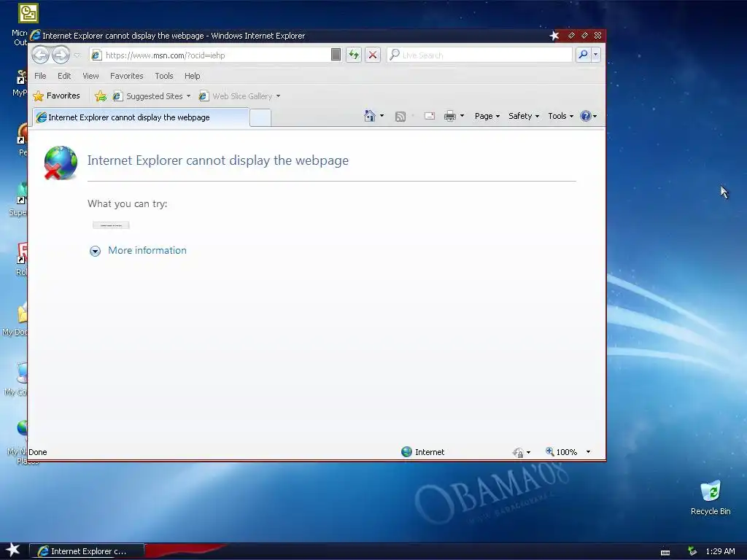Screen dimensions: 747x560
Task: Click into the Live Search box
Action: point(480,55)
